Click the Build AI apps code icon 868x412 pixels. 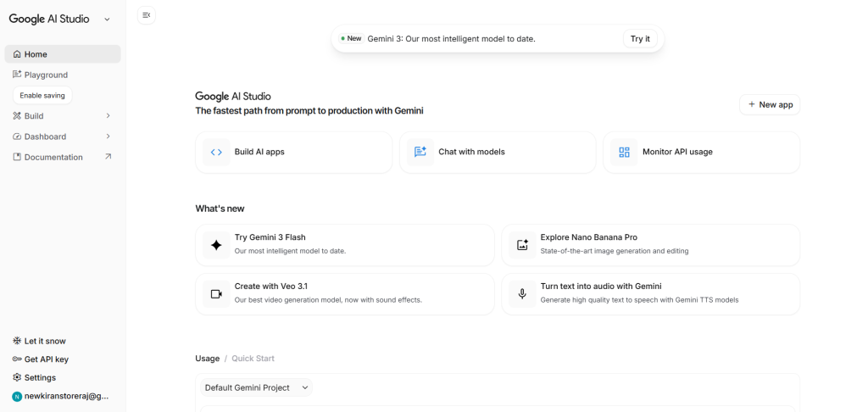pyautogui.click(x=216, y=153)
